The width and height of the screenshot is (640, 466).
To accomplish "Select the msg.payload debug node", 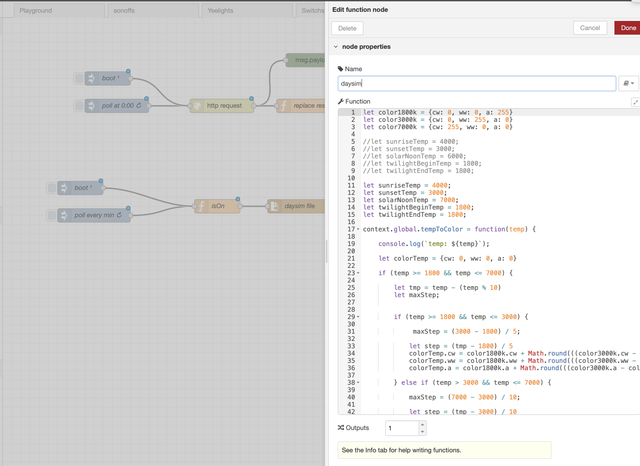I will click(x=305, y=60).
